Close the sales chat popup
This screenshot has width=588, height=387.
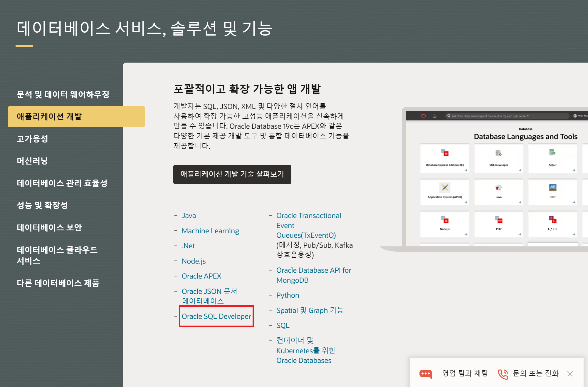pos(570,374)
